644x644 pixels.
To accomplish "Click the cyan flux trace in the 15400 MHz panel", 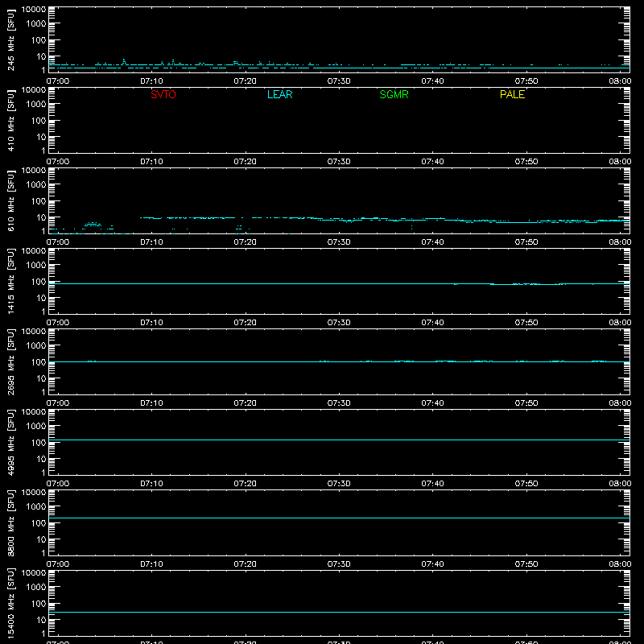I will [339, 613].
